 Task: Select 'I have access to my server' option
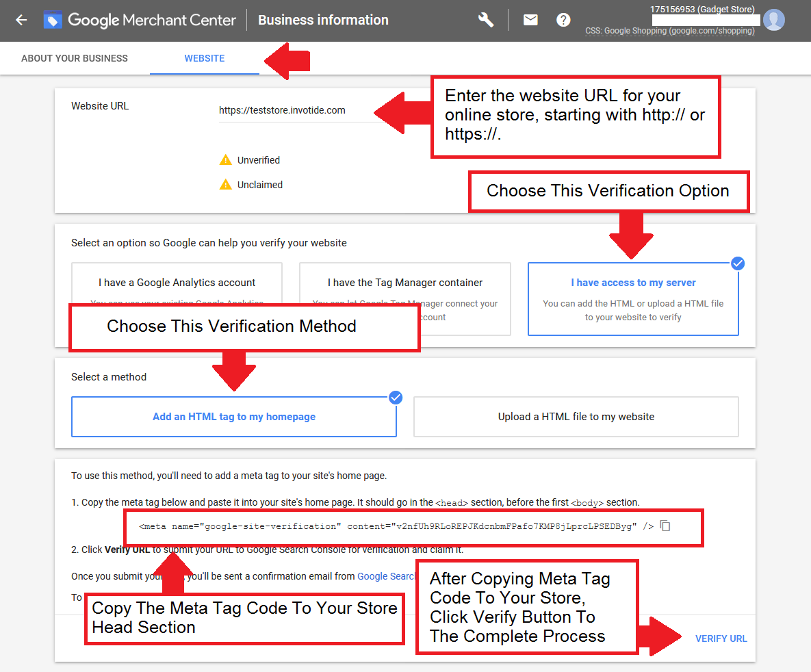(633, 299)
